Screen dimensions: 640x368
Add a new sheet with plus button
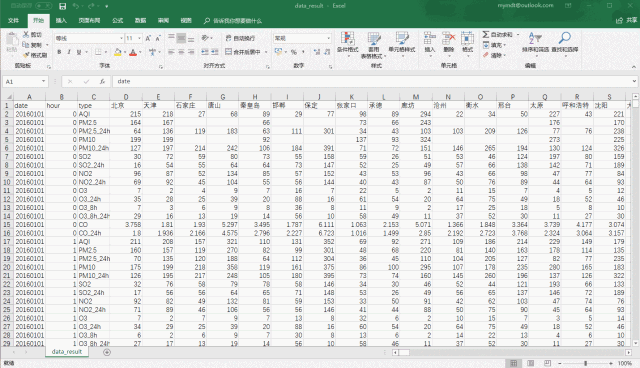click(x=107, y=352)
